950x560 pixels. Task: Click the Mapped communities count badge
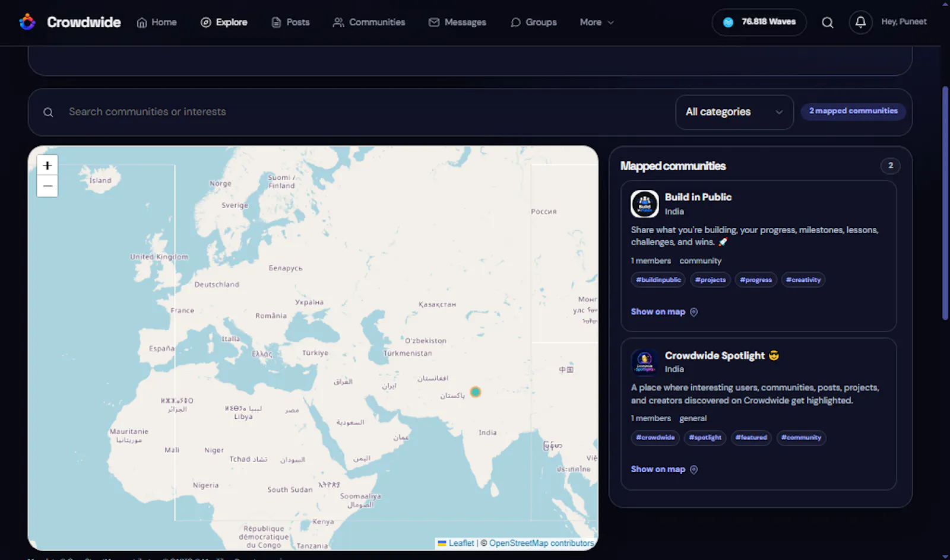[890, 166]
